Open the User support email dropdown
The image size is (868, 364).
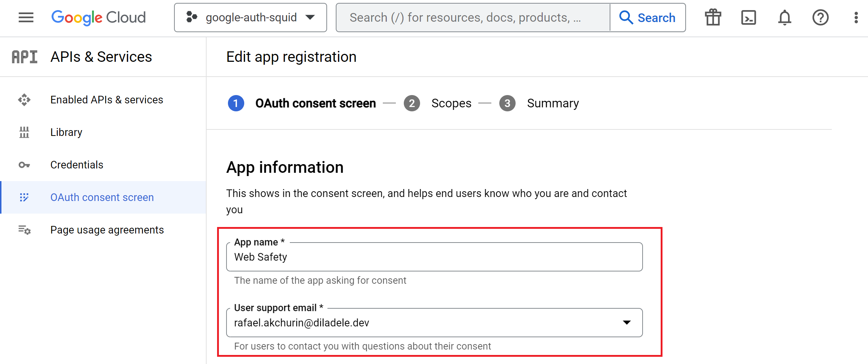pos(434,323)
